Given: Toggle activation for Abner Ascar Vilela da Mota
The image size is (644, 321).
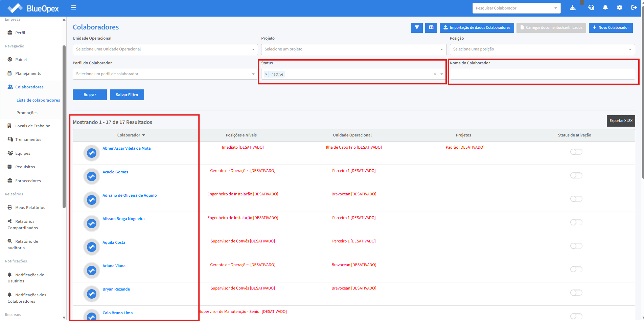Looking at the screenshot, I should click(x=576, y=152).
